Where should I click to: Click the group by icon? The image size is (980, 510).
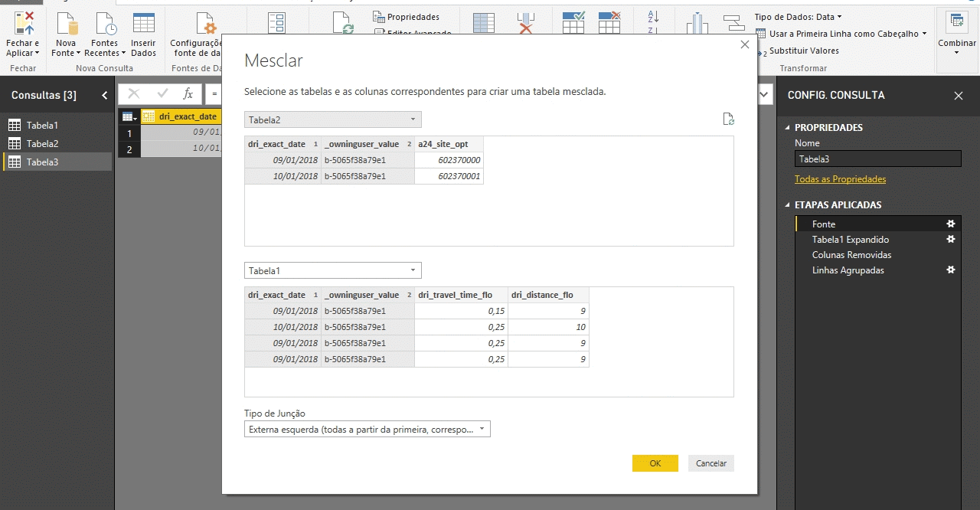[x=733, y=24]
